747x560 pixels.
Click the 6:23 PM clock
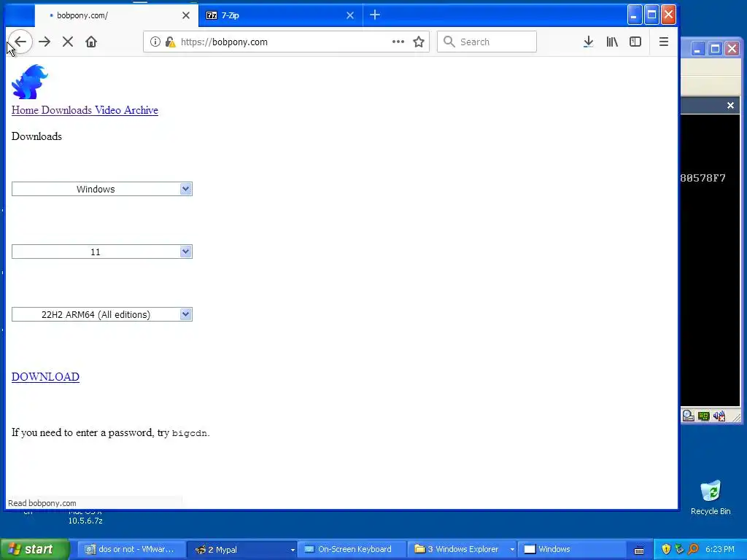720,549
